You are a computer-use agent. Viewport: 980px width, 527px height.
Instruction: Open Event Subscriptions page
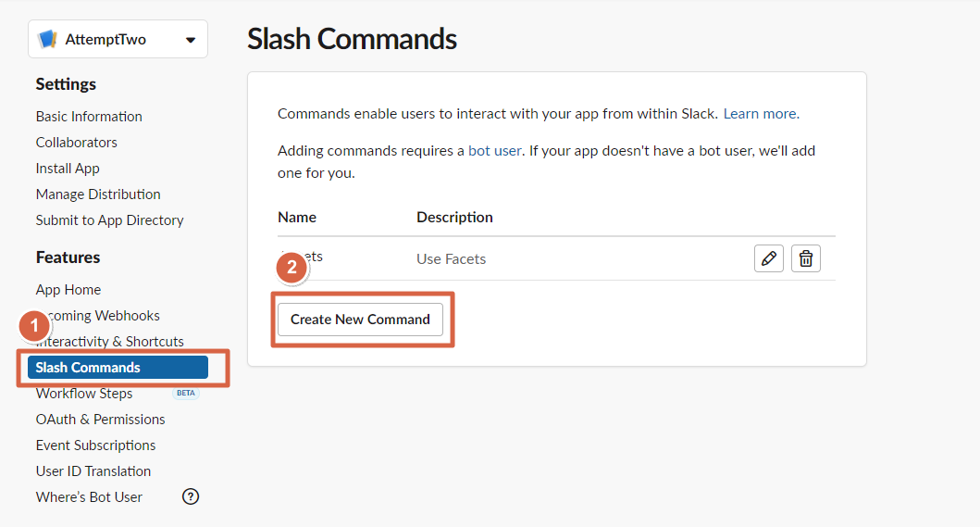click(95, 445)
